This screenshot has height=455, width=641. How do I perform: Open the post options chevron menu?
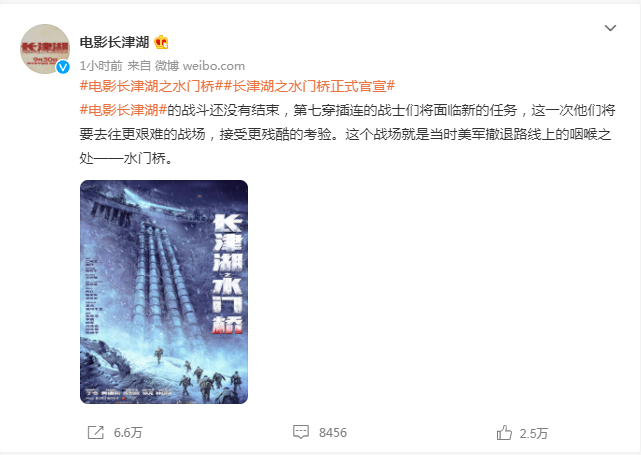click(x=610, y=28)
